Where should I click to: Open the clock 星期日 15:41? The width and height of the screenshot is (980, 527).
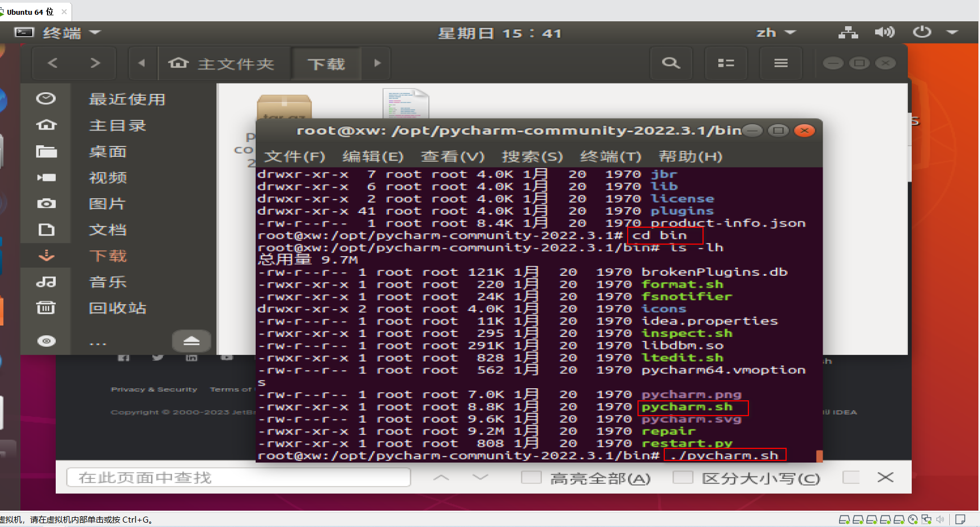coord(500,33)
